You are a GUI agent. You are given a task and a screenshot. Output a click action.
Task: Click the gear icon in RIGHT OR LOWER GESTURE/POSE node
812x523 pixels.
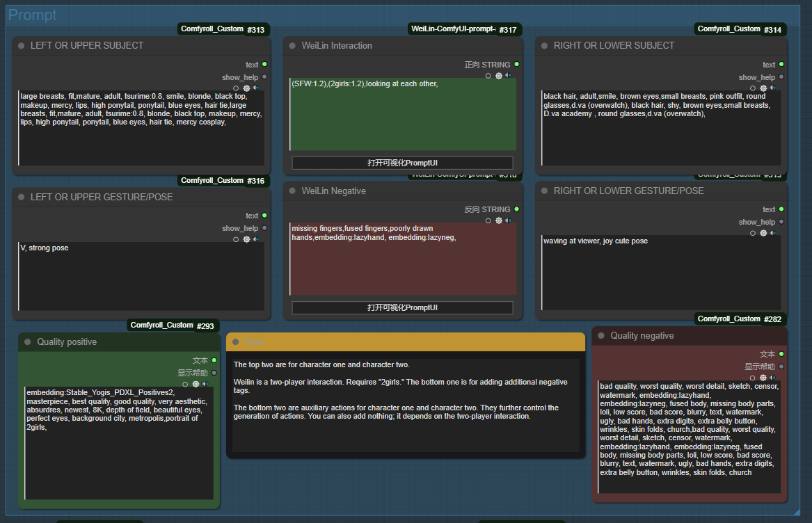(x=763, y=233)
